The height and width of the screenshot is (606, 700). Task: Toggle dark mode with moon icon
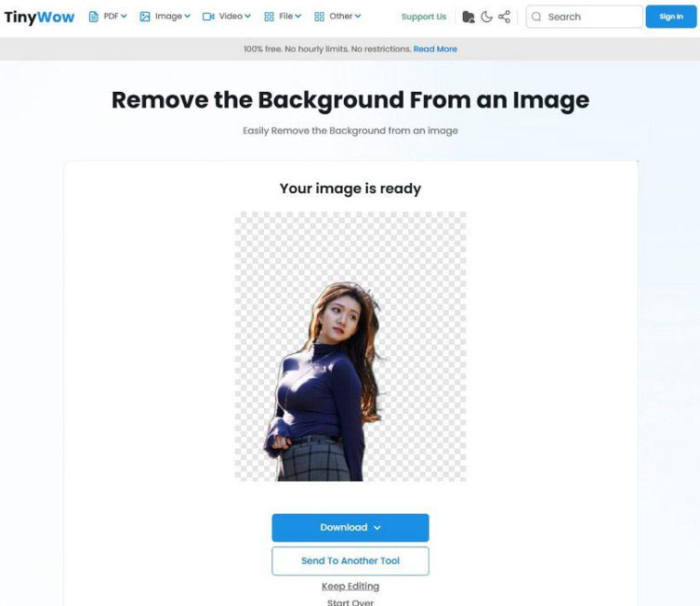(486, 17)
